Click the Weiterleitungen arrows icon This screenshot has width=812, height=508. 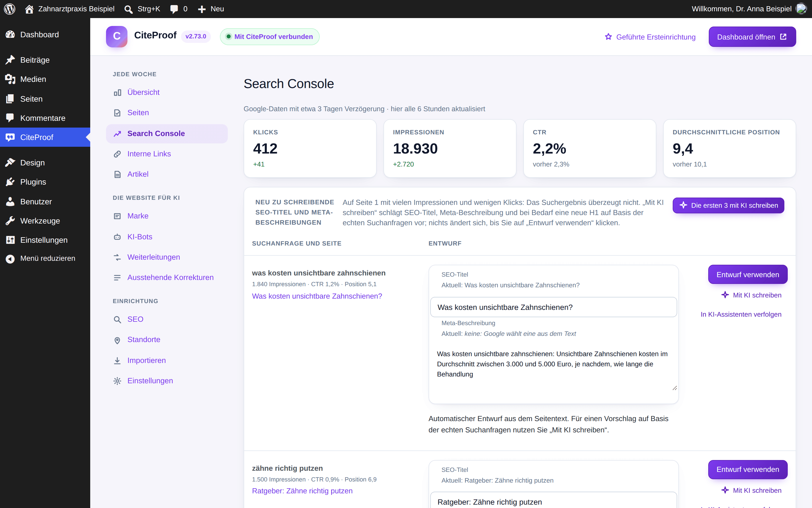click(x=117, y=257)
